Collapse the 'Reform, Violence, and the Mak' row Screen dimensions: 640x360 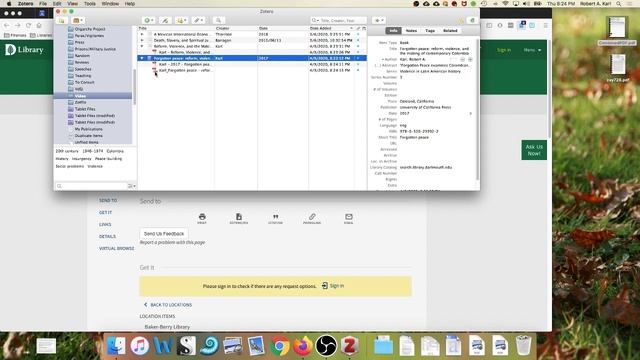click(142, 47)
